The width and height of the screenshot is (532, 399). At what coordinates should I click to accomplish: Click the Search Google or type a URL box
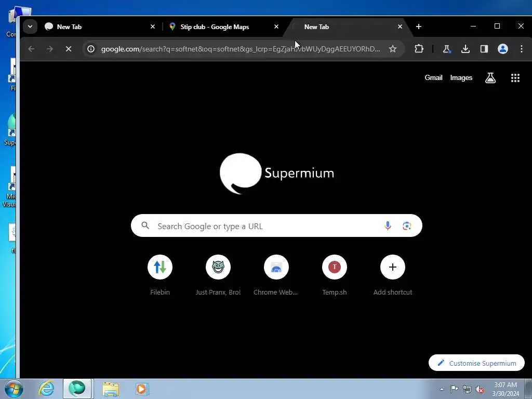coord(276,225)
